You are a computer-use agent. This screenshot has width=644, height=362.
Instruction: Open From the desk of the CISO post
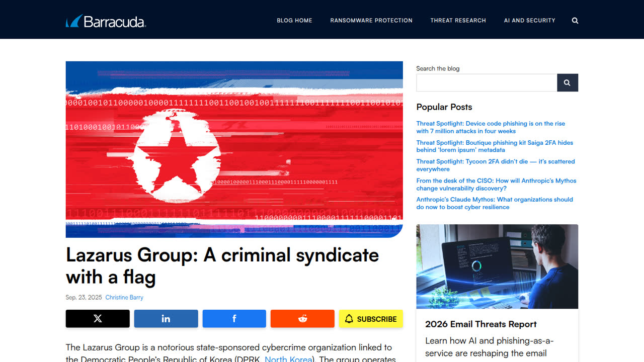click(496, 185)
